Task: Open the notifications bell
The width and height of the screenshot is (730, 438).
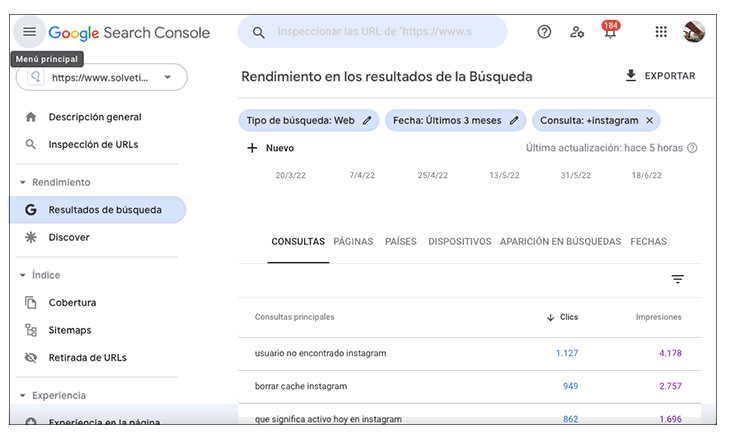Action: pyautogui.click(x=610, y=33)
